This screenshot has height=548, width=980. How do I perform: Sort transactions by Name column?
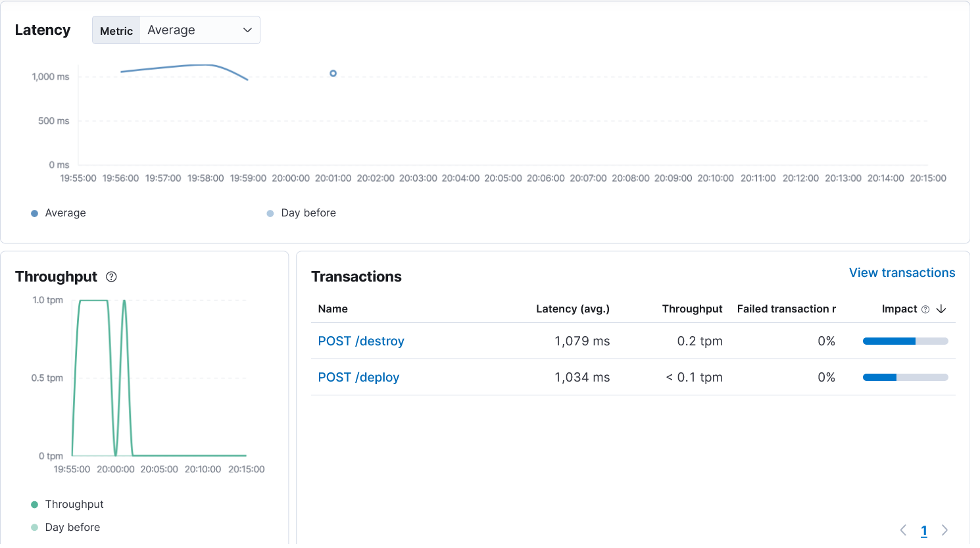tap(333, 309)
